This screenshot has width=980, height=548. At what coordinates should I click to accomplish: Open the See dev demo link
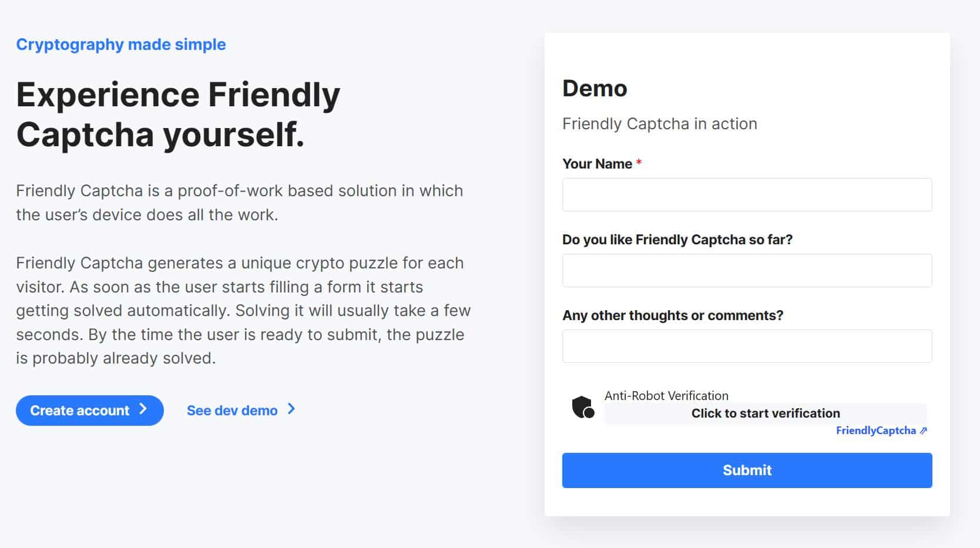point(232,410)
